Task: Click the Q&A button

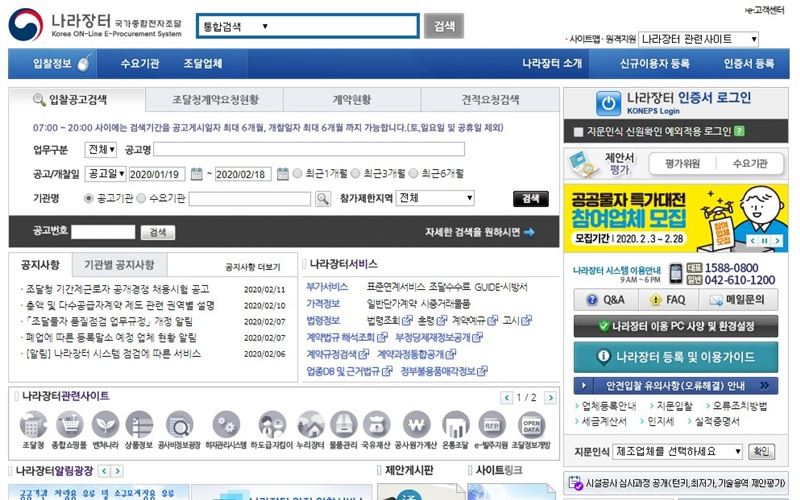Action: (606, 299)
